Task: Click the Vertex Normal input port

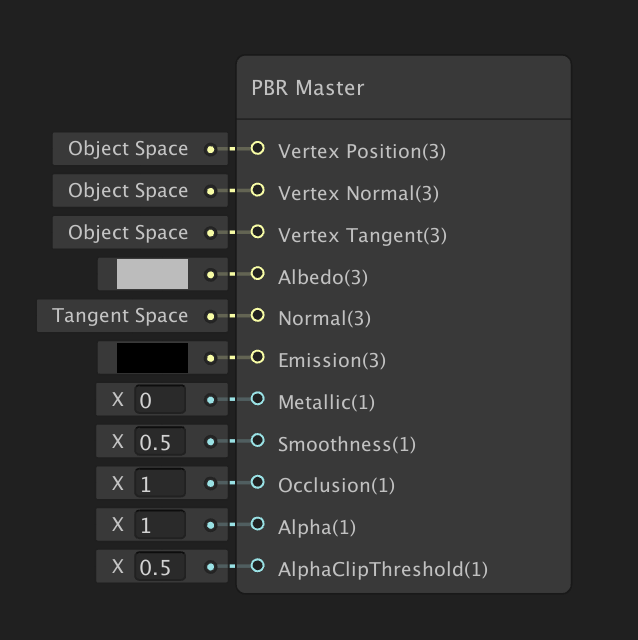Action: pos(257,190)
